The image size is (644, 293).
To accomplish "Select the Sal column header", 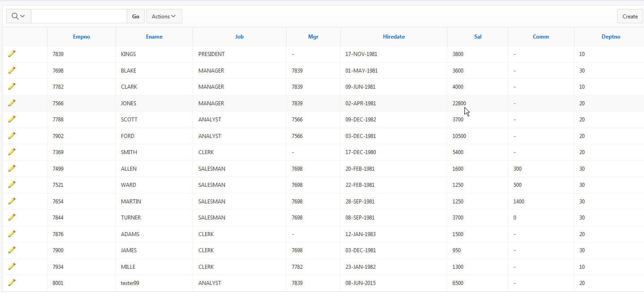I will (478, 37).
